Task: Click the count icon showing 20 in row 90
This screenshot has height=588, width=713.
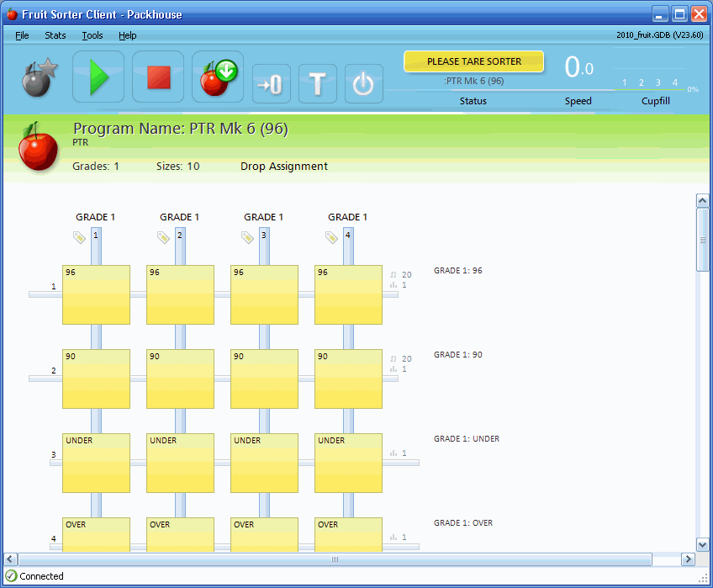Action: click(x=393, y=358)
